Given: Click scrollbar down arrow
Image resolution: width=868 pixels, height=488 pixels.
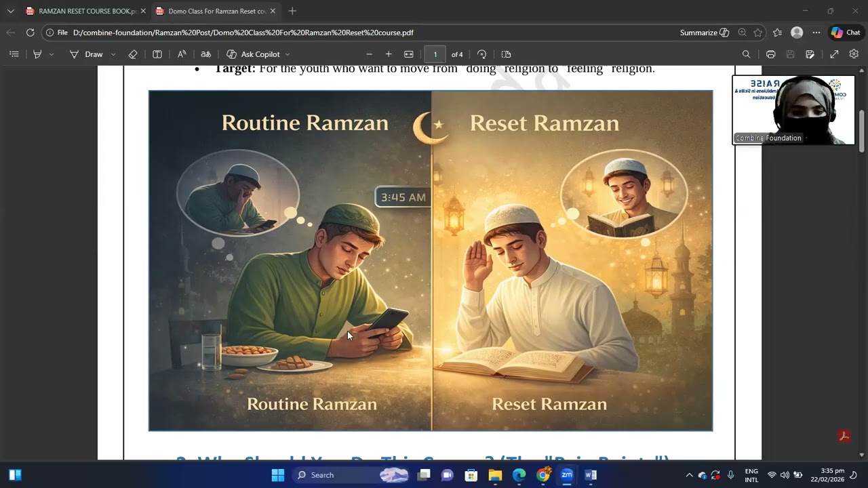Looking at the screenshot, I should (x=862, y=455).
